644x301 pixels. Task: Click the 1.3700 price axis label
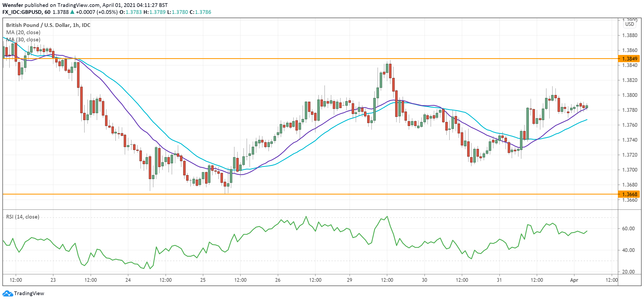tap(629, 170)
